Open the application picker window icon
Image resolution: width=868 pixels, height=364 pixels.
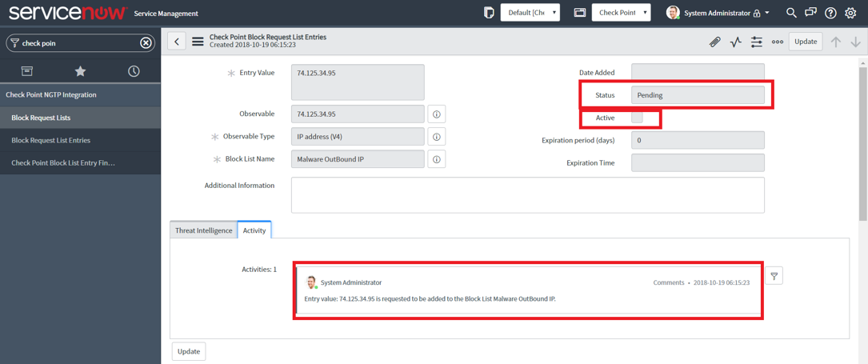[x=579, y=13]
